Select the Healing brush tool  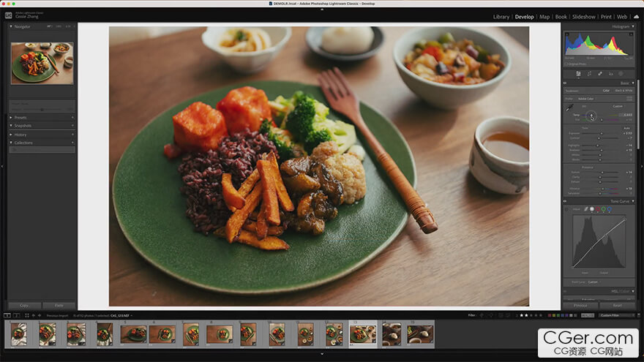tap(600, 73)
